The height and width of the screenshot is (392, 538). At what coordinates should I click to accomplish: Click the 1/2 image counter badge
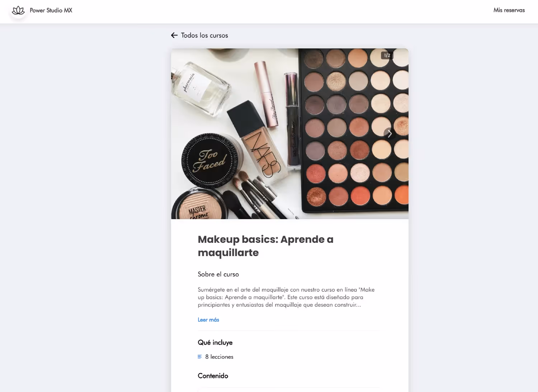click(387, 55)
